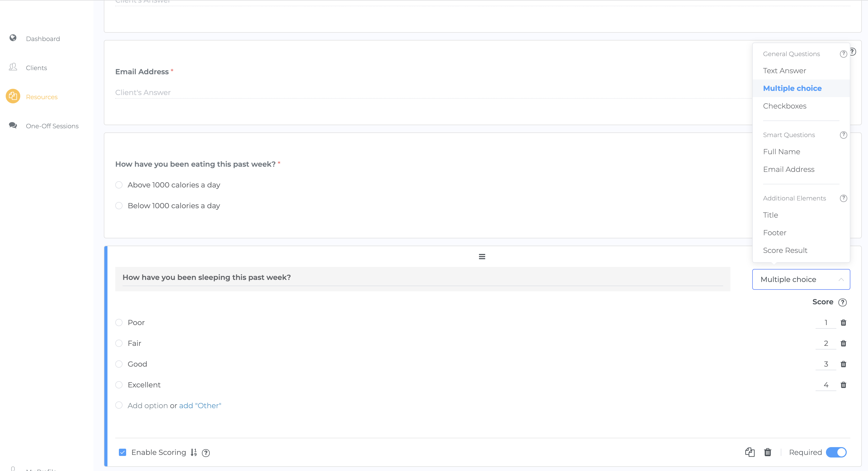Delete the Excellent option with trash icon
Image resolution: width=868 pixels, height=471 pixels.
843,385
